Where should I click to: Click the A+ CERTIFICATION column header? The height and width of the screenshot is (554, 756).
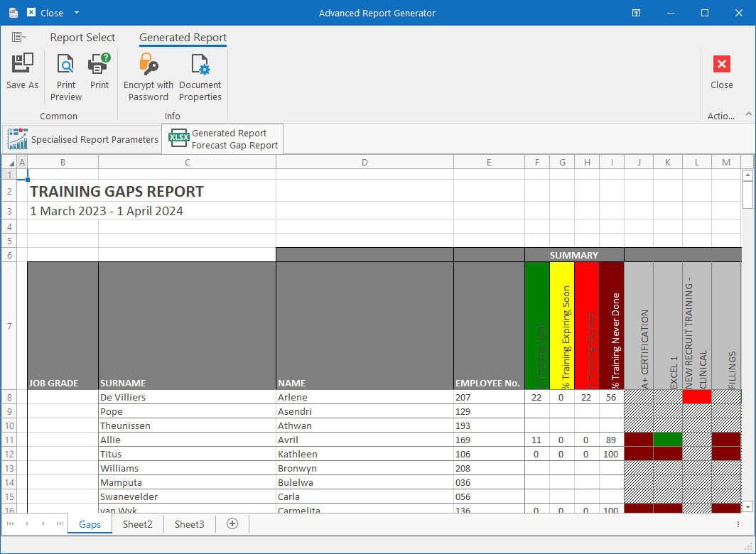[639, 326]
